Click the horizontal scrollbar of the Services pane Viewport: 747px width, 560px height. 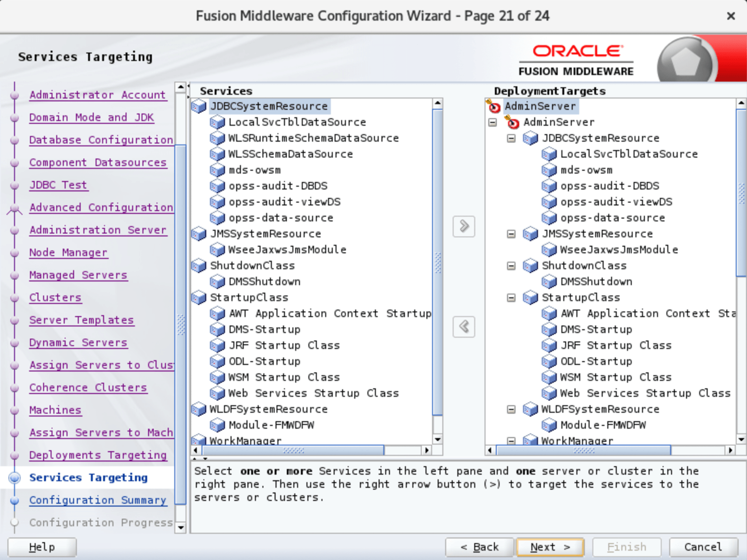293,450
